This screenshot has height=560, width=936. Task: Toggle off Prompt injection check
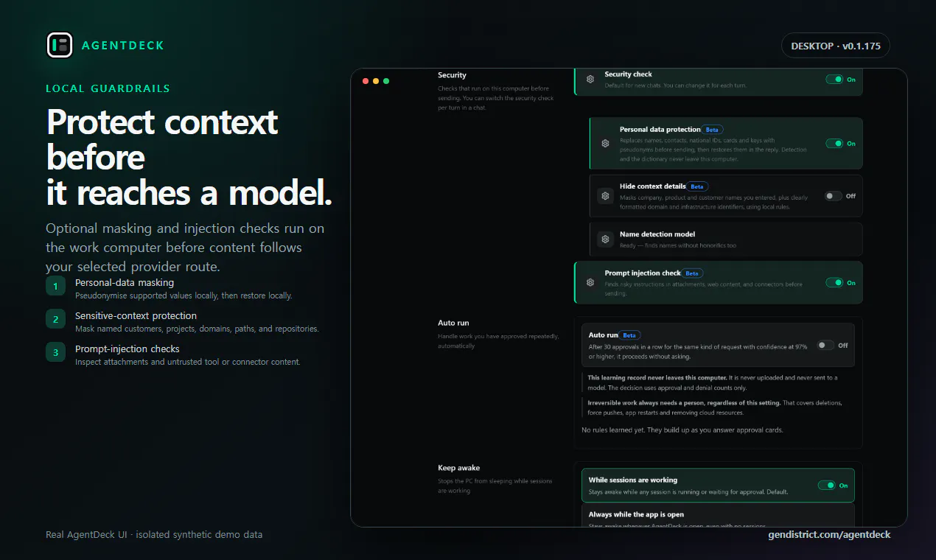pyautogui.click(x=834, y=282)
